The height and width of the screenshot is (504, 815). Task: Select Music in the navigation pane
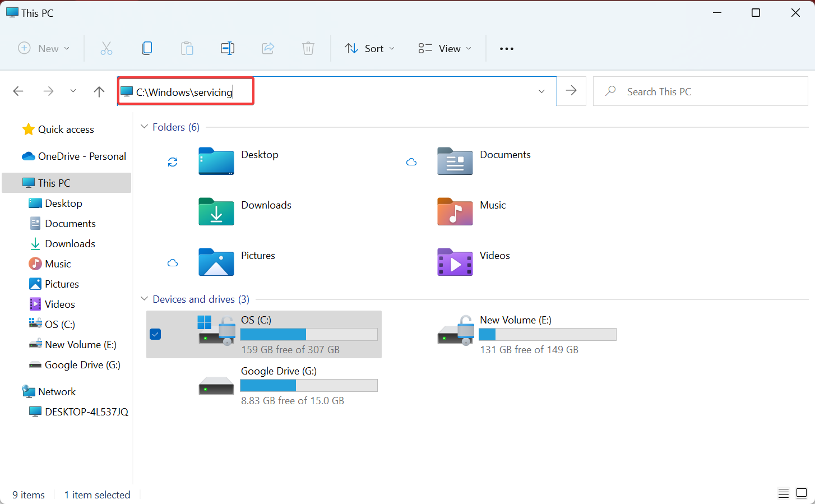click(66, 264)
